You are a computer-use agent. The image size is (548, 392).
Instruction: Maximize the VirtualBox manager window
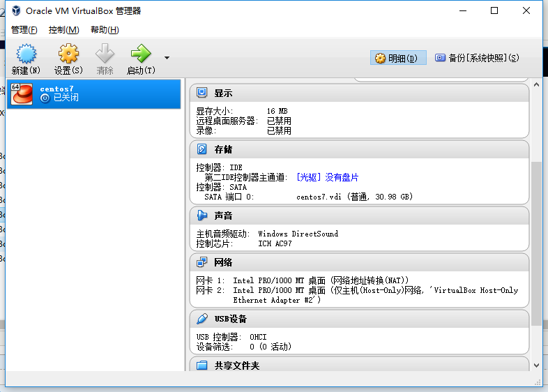(x=494, y=11)
